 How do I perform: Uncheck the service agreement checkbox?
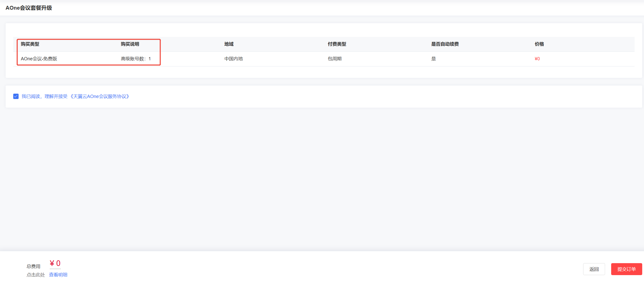(16, 96)
